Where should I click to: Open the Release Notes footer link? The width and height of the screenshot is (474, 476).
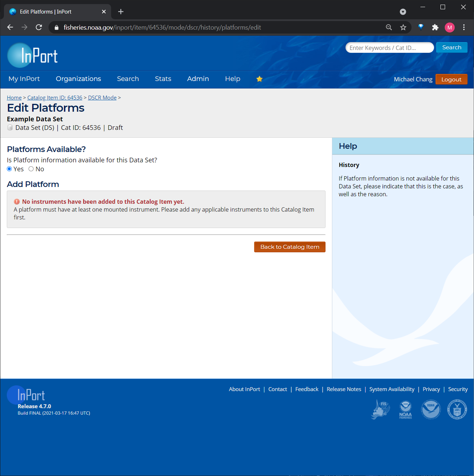point(344,389)
